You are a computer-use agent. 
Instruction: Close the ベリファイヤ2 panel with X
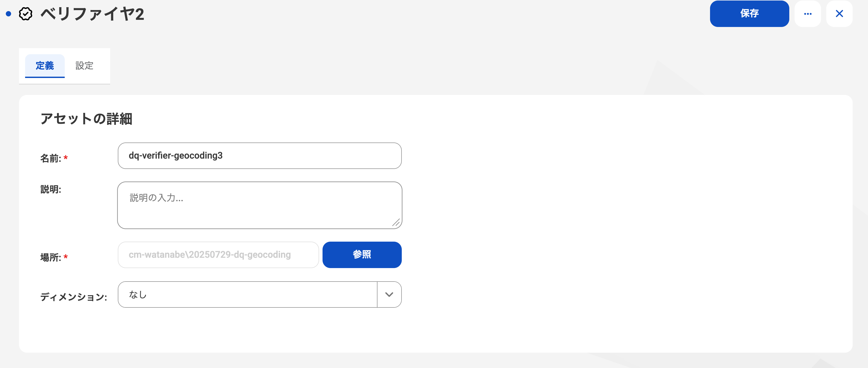pos(839,14)
